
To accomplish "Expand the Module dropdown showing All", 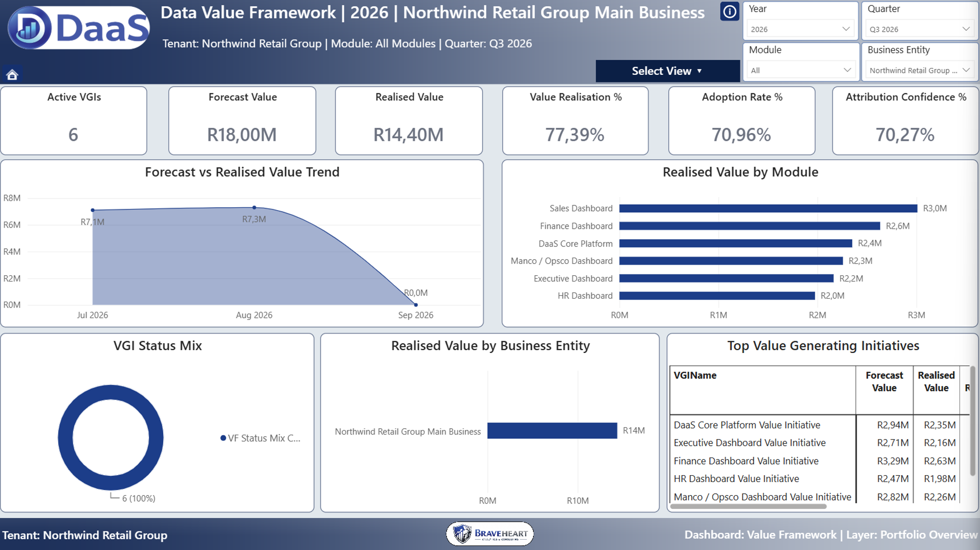I will click(800, 70).
